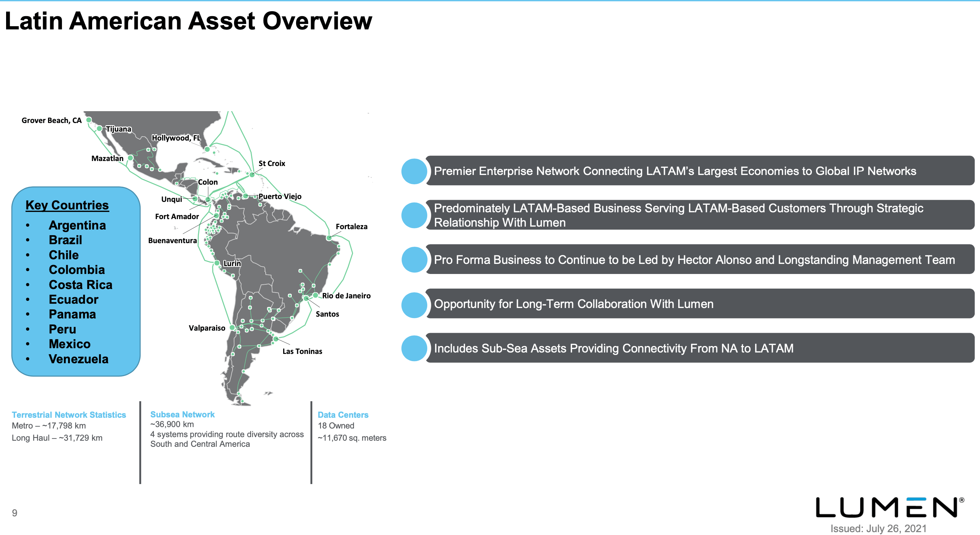Click Peru in the country list
The width and height of the screenshot is (980, 535).
(x=62, y=329)
